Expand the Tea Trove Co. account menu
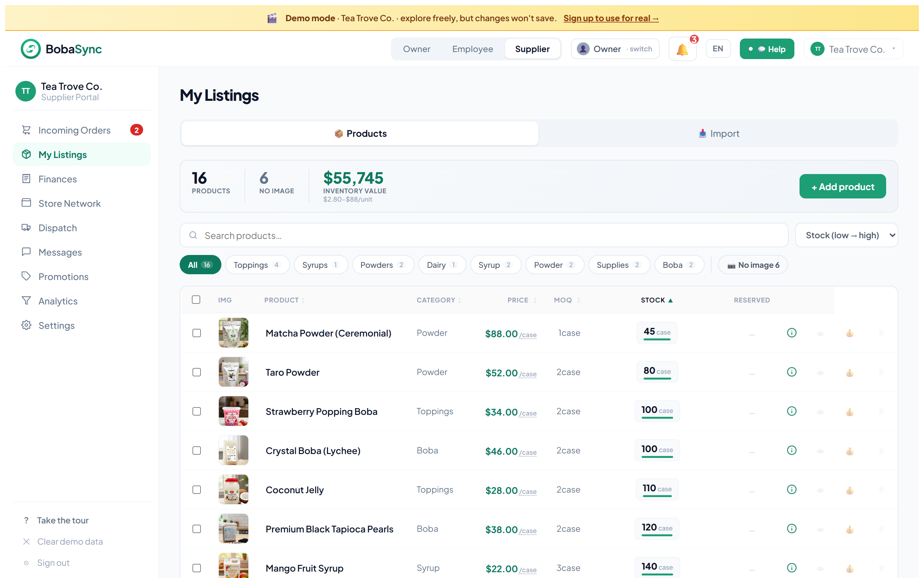This screenshot has height=578, width=924. pyautogui.click(x=853, y=49)
